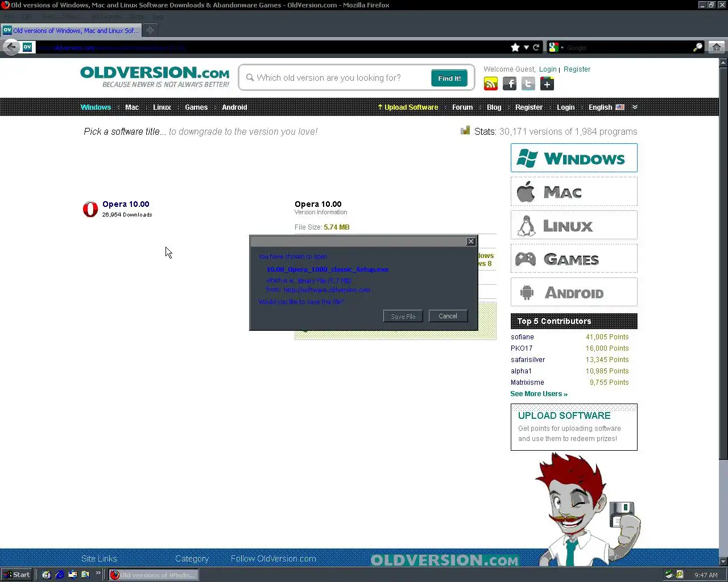Click the Stats bar chart icon
This screenshot has height=582, width=728.
(x=465, y=131)
